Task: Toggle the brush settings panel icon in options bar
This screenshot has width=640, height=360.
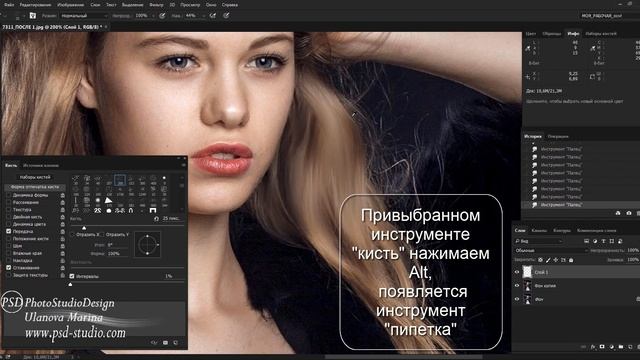Action: (x=33, y=16)
